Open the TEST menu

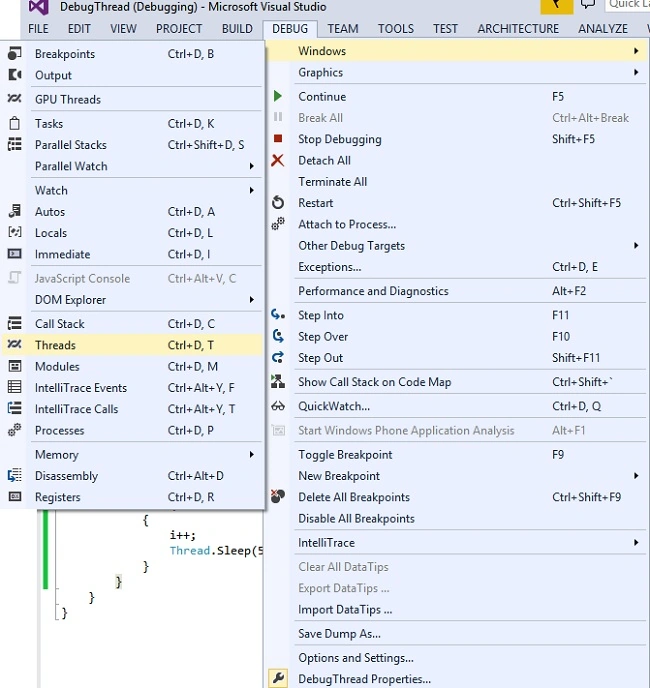pyautogui.click(x=445, y=29)
